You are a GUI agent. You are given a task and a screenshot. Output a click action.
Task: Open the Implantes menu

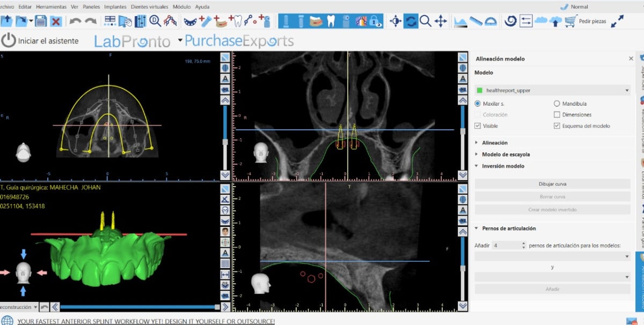115,7
